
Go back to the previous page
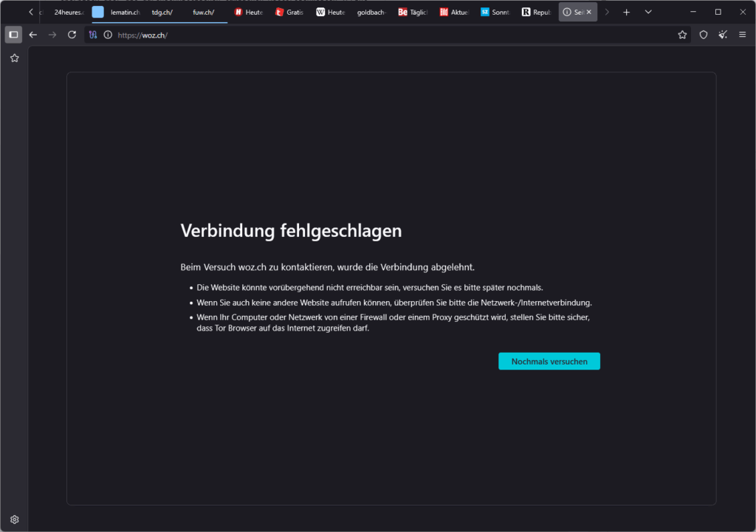(x=32, y=35)
